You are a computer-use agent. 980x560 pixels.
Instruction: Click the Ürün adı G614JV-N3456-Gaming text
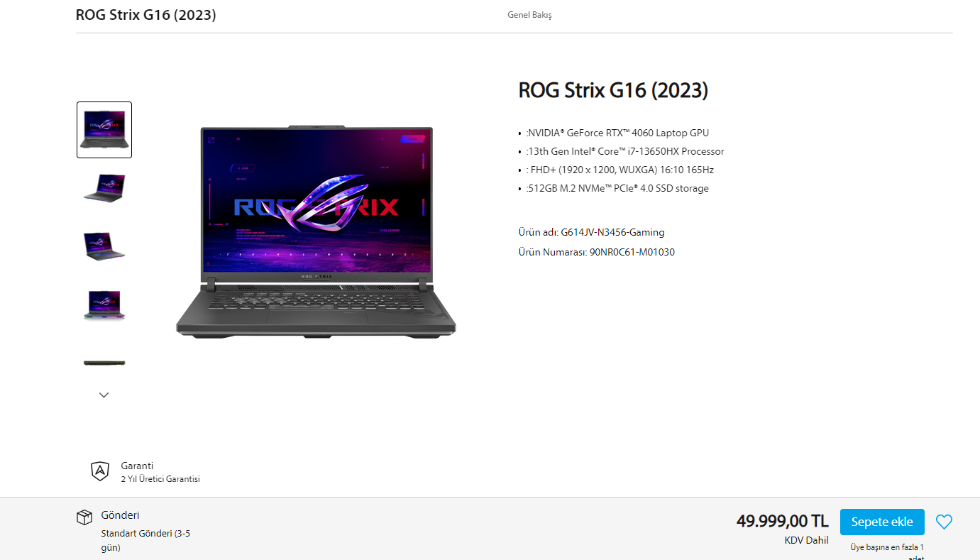tap(592, 232)
